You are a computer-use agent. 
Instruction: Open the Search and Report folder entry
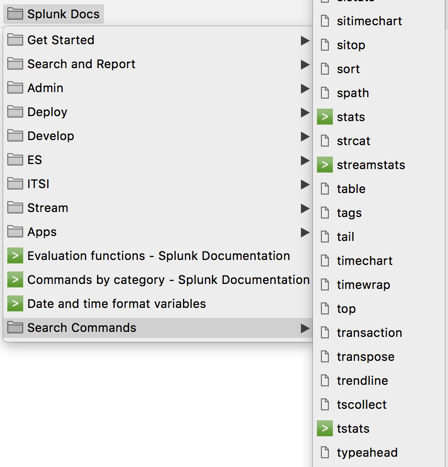coord(158,64)
